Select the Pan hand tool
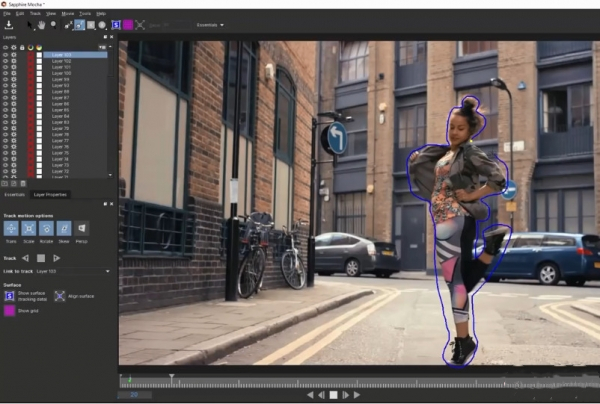 click(43, 24)
